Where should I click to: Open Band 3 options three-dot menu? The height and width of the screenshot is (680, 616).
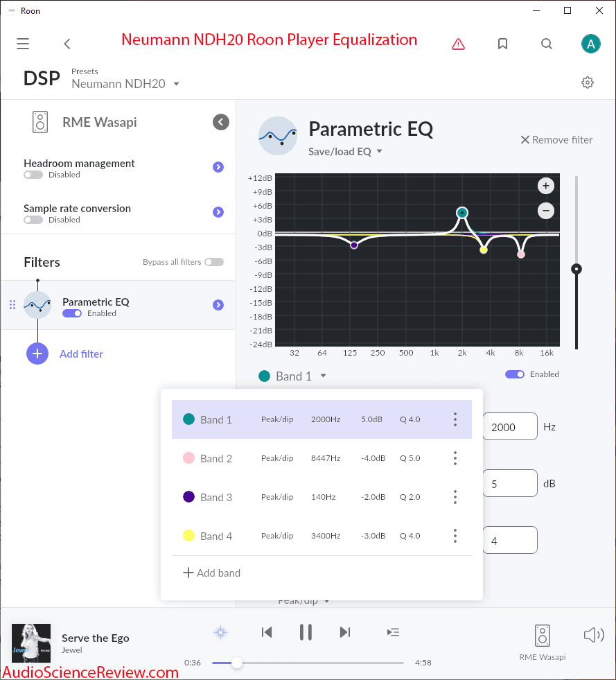(x=455, y=497)
